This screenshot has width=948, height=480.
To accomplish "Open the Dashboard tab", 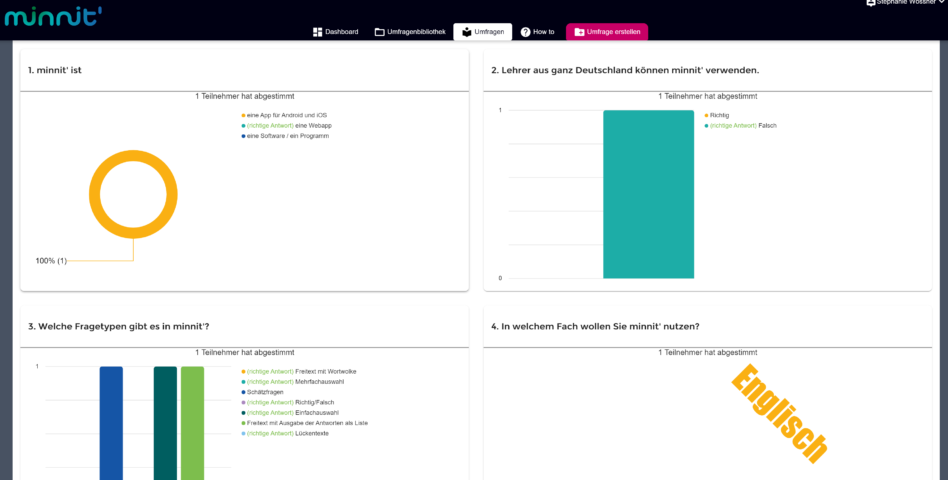I will [x=341, y=32].
